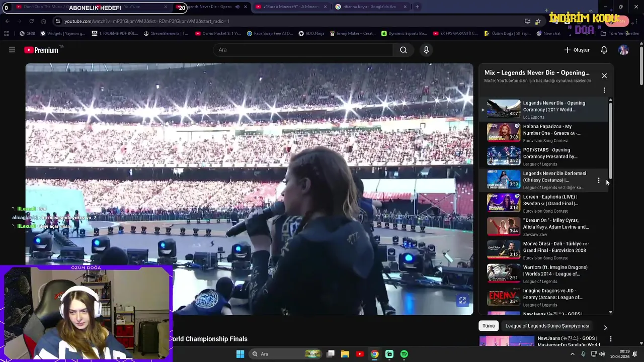Screen dimensions: 644x362
Task: Click the taskbar Ara search box
Action: click(x=286, y=354)
